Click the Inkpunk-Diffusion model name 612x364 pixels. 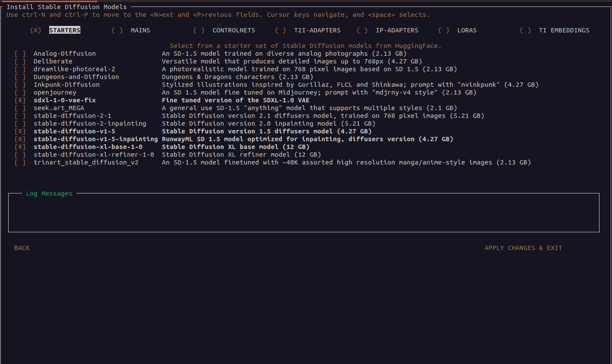[x=67, y=85]
